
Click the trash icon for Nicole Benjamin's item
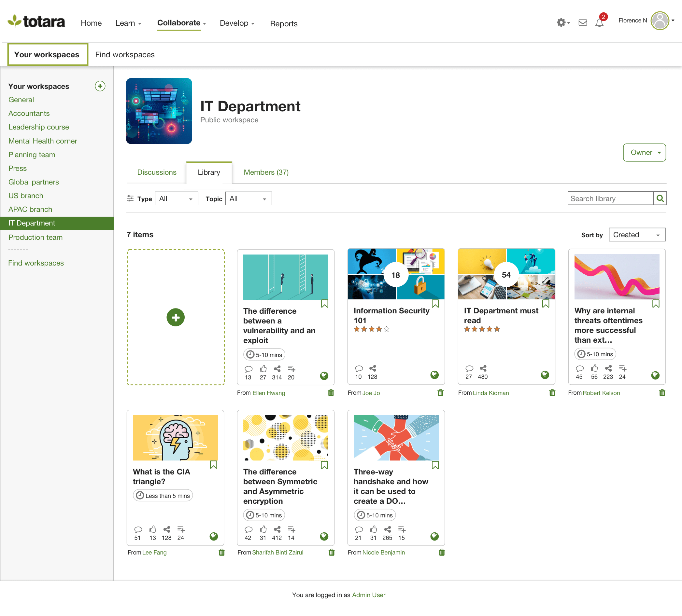(441, 553)
